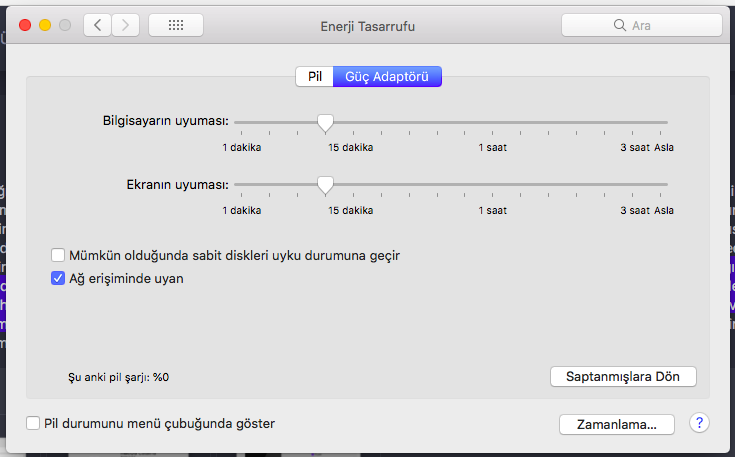735x457 pixels.
Task: Open the 'Zamanlama...' schedule dialog
Action: coord(617,424)
